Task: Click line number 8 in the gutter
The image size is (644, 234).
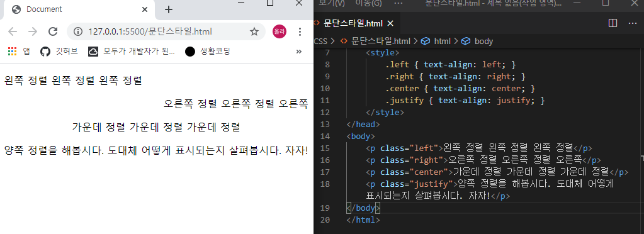Action: [x=327, y=64]
